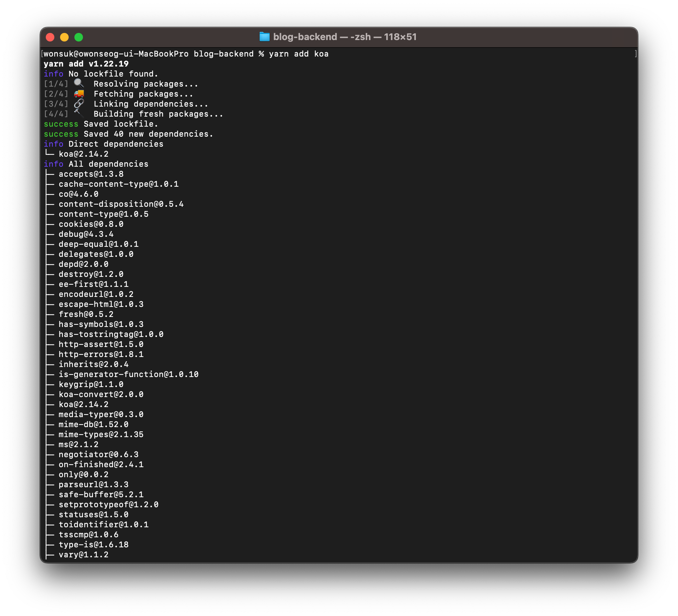Click 'only@0.0.2' entry

(x=84, y=475)
